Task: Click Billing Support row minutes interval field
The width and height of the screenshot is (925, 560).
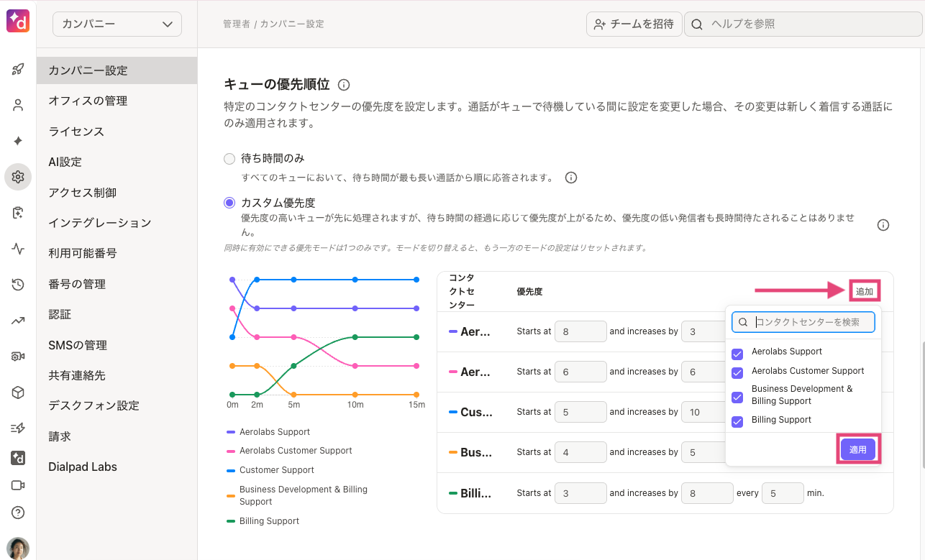Action: tap(783, 493)
